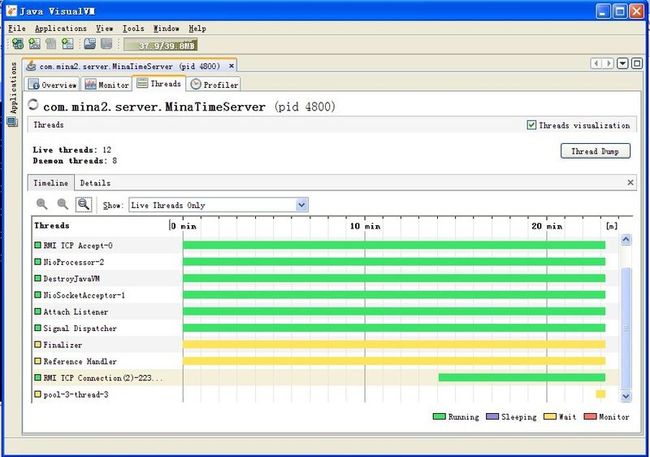Switch to the Profiler tab
This screenshot has width=650, height=457.
coord(214,85)
